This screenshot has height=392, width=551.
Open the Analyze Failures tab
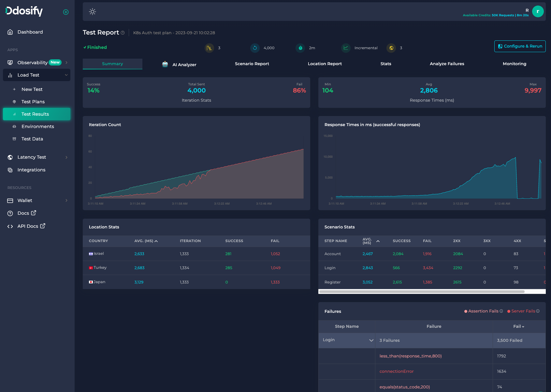pos(447,64)
